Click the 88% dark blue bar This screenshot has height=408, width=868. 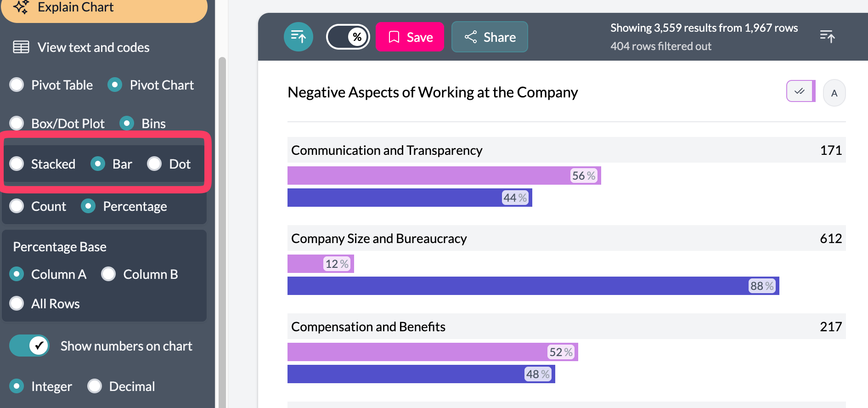(x=533, y=286)
